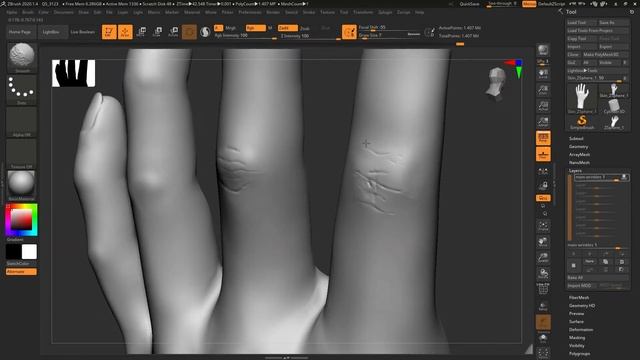Image resolution: width=640 pixels, height=360 pixels.
Task: Expand the ArrayMesh section
Action: click(x=579, y=155)
